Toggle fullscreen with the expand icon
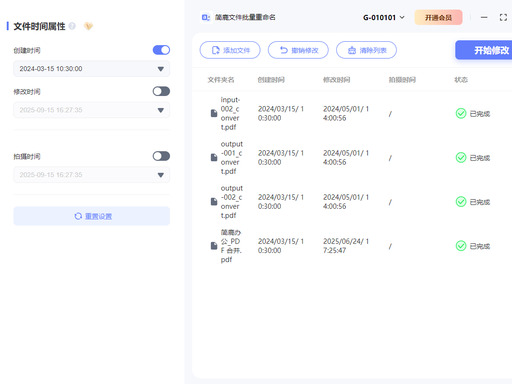The height and width of the screenshot is (384, 512). (x=503, y=17)
